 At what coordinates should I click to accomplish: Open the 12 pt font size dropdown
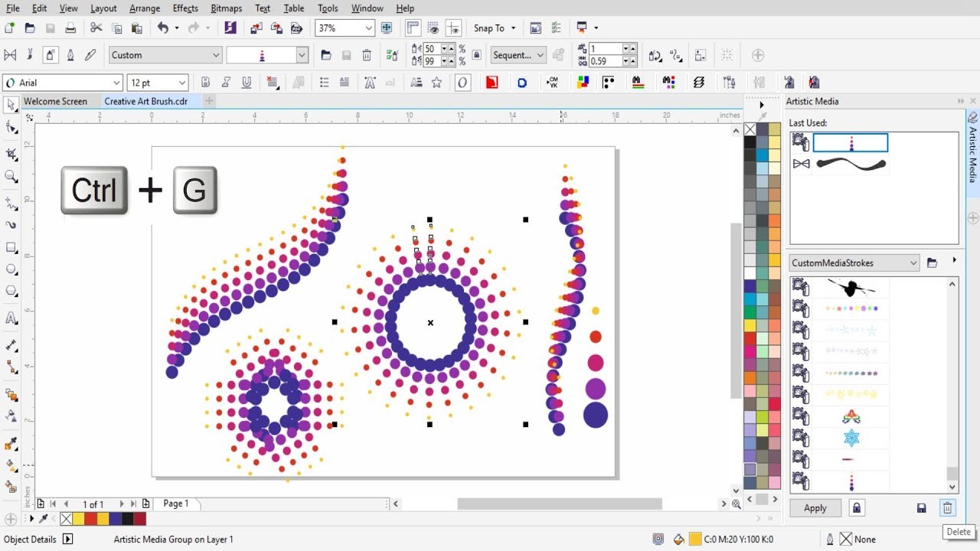[x=182, y=83]
